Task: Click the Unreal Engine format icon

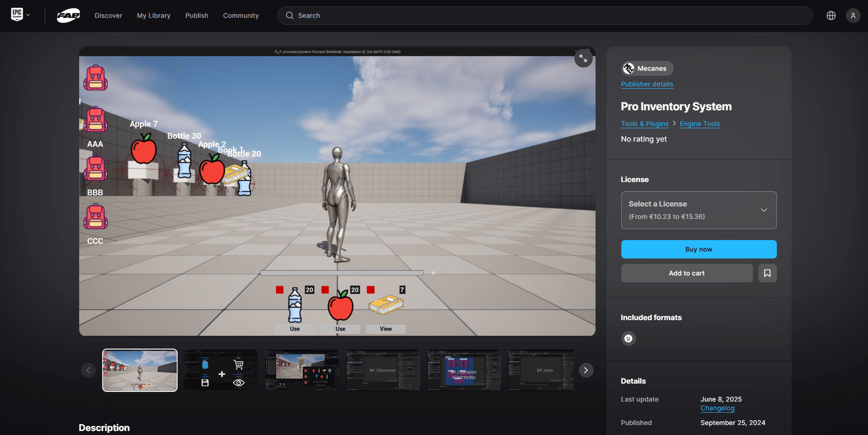Action: 628,338
